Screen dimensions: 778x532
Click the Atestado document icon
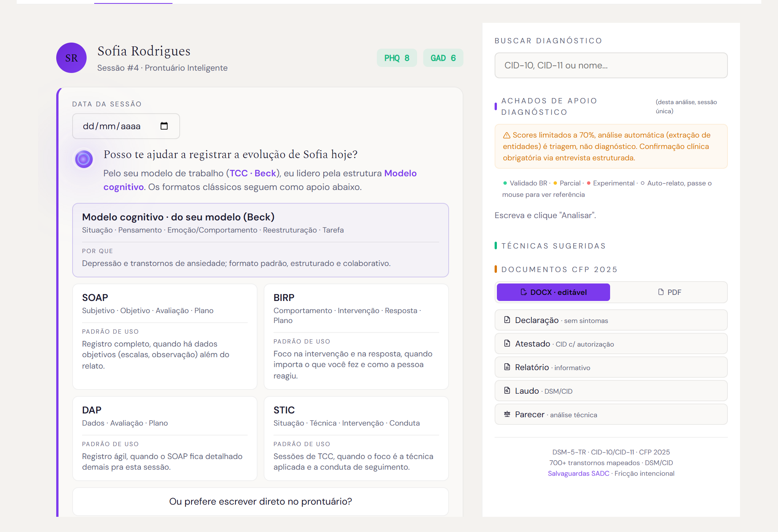pyautogui.click(x=507, y=343)
